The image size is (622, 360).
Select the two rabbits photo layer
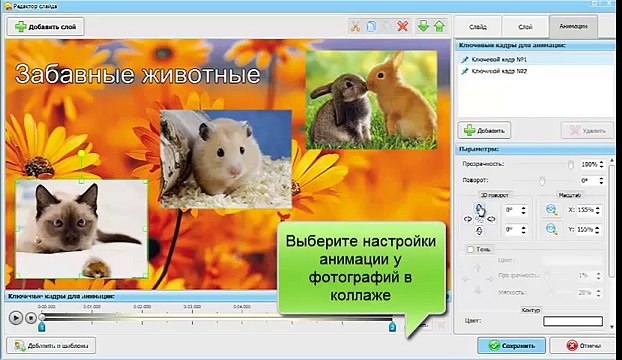372,100
